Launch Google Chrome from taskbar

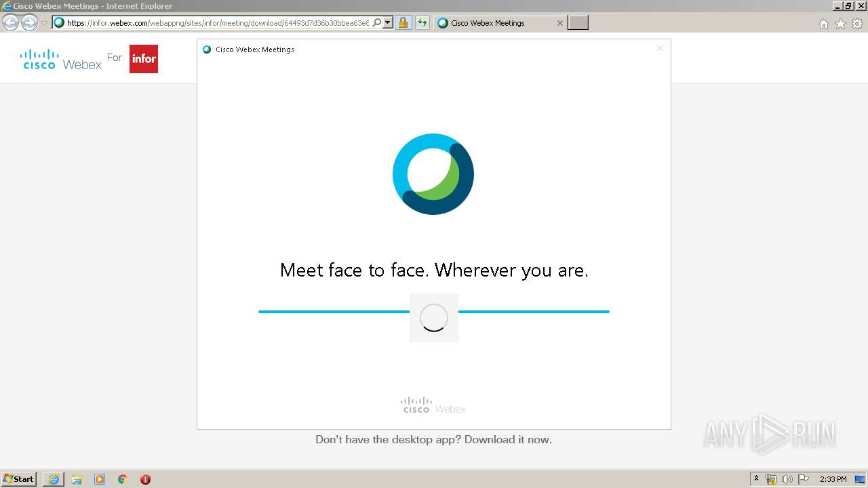click(122, 479)
